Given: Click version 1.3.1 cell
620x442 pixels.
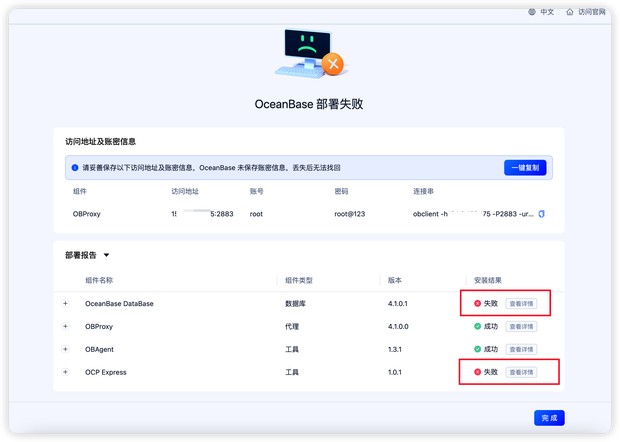Looking at the screenshot, I should [x=395, y=349].
